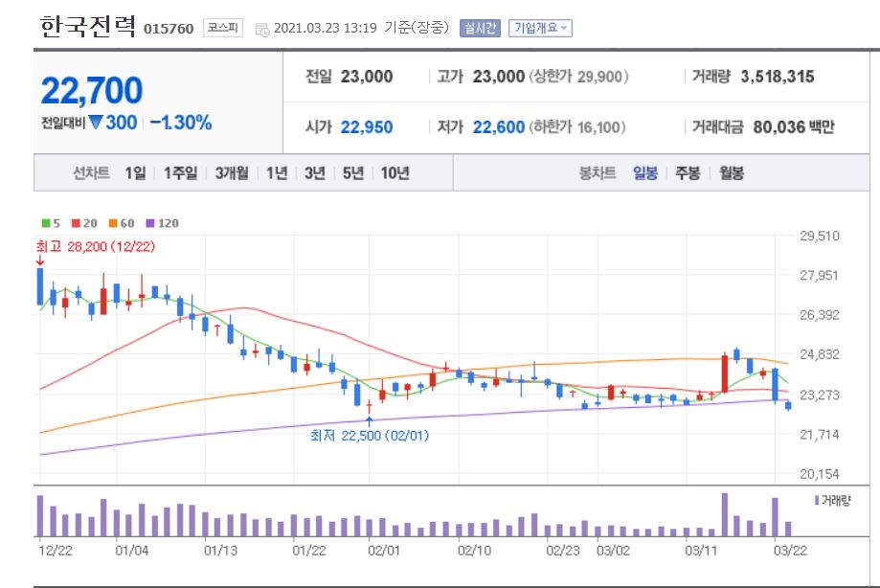
Task: Click the 03/11 date axis label
Action: [x=701, y=551]
